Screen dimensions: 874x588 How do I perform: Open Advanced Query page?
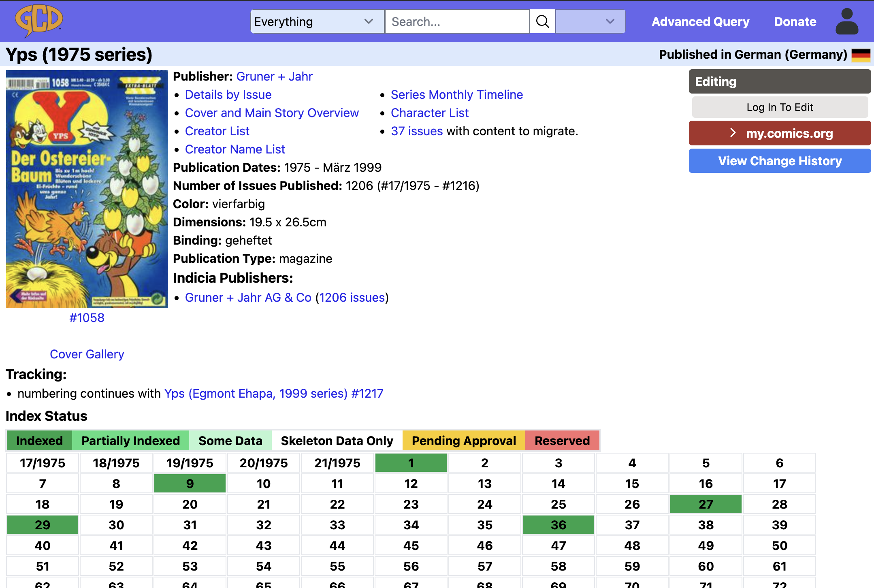tap(700, 21)
